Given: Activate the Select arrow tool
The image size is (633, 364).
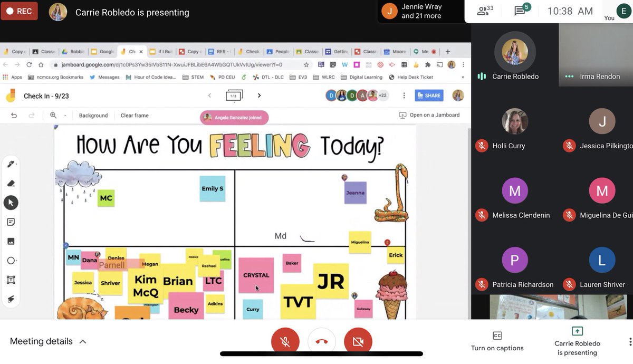Looking at the screenshot, I should click(x=11, y=203).
